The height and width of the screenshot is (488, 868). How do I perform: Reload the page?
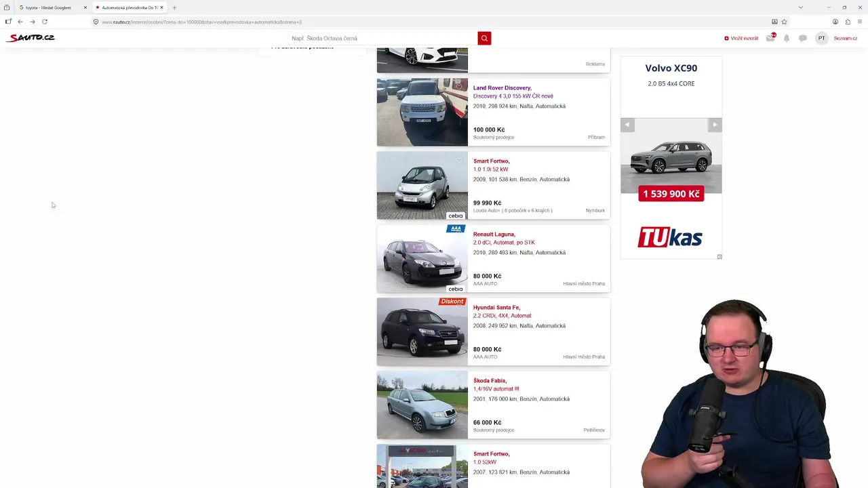tap(45, 22)
